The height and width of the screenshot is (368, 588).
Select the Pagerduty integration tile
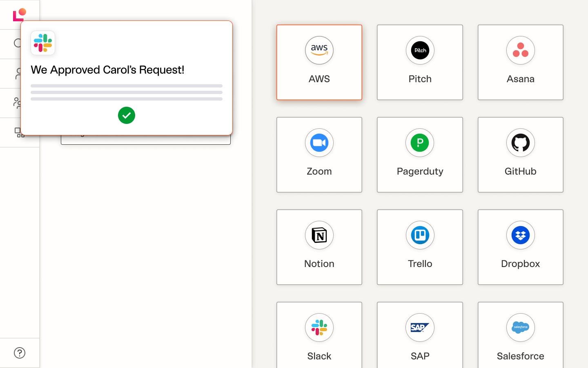tap(420, 155)
